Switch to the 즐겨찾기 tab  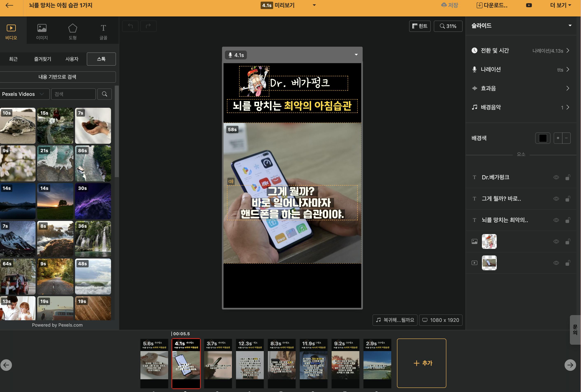[43, 59]
